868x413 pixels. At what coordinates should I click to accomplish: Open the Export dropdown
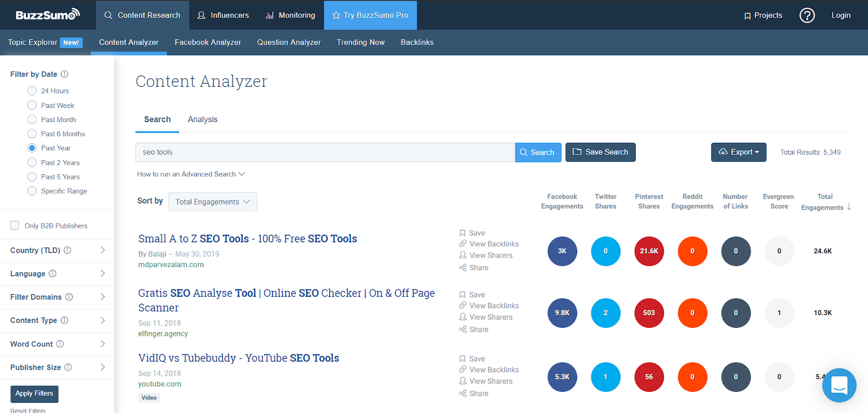pyautogui.click(x=738, y=152)
